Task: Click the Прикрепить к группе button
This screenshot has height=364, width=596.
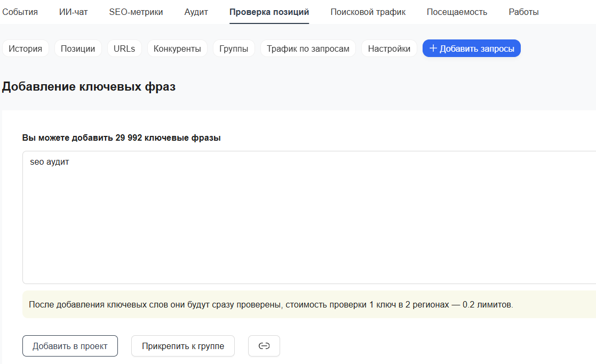Action: coord(183,346)
